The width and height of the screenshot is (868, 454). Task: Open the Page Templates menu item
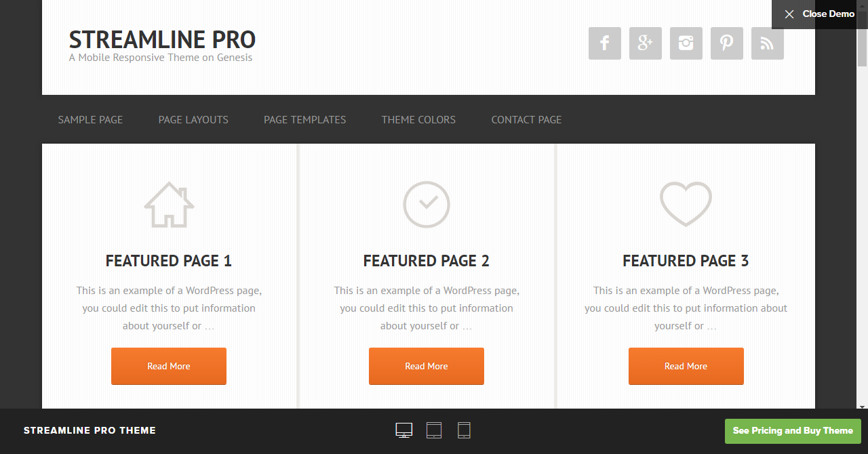(x=305, y=119)
